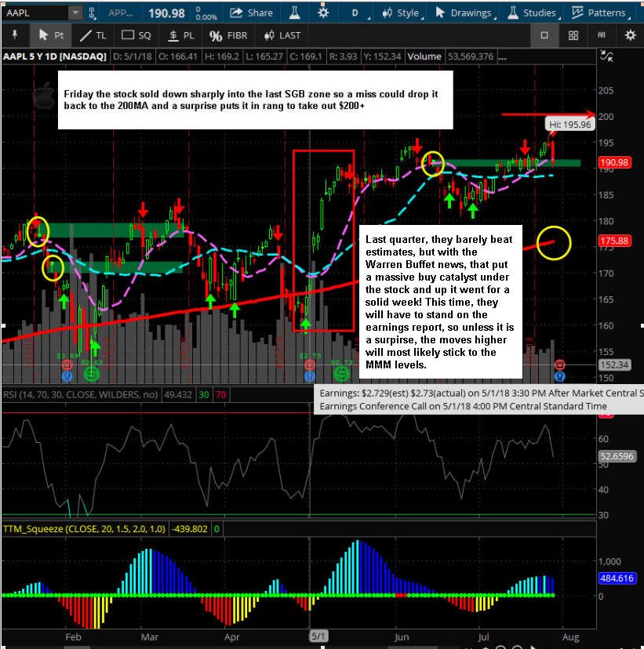This screenshot has height=649, width=644.
Task: Click the 0.00% change value
Action: [206, 17]
